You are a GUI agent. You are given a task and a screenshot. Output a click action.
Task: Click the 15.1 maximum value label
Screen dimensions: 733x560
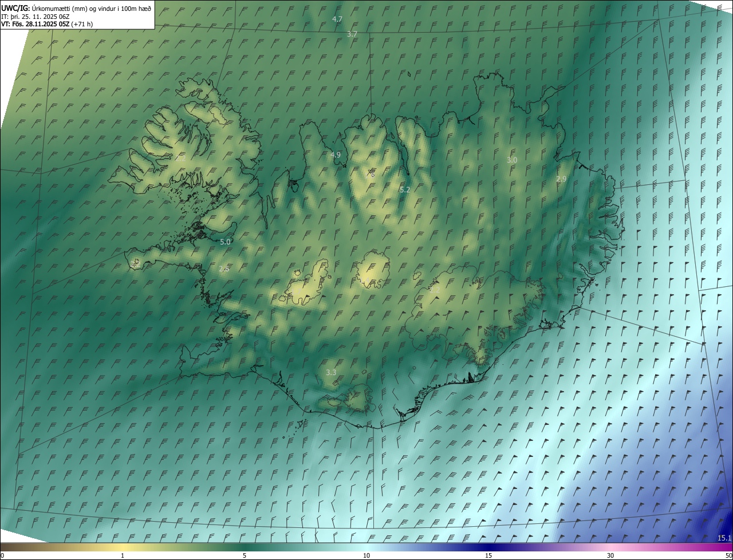point(724,538)
